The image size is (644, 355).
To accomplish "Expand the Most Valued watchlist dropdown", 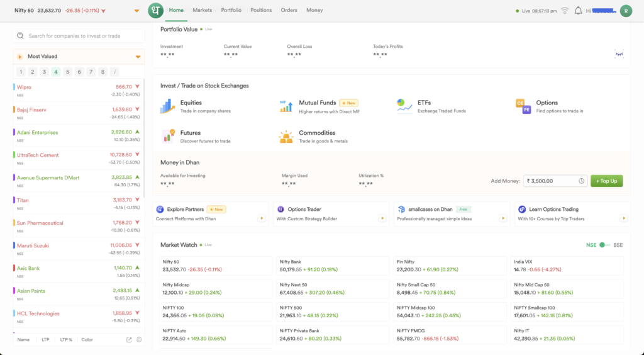I will (x=138, y=57).
